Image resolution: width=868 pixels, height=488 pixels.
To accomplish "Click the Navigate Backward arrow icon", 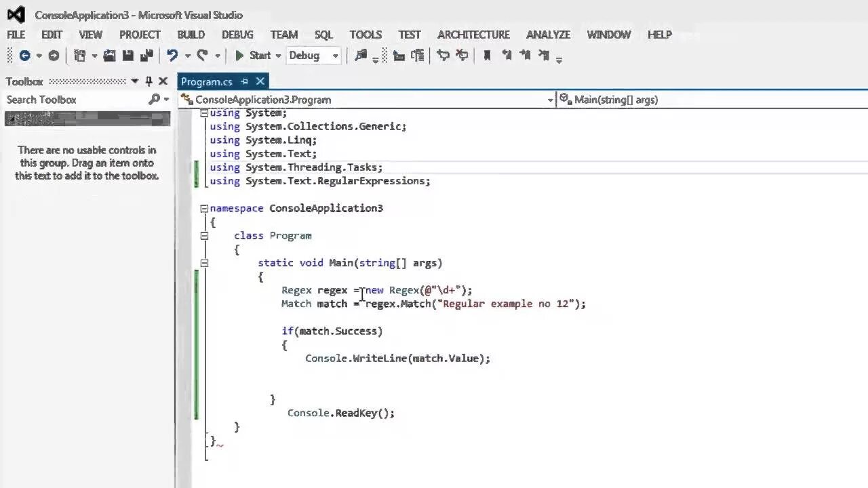I will click(24, 56).
